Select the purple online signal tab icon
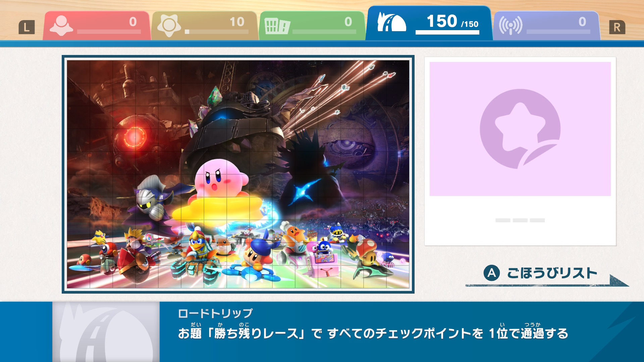 click(x=511, y=25)
